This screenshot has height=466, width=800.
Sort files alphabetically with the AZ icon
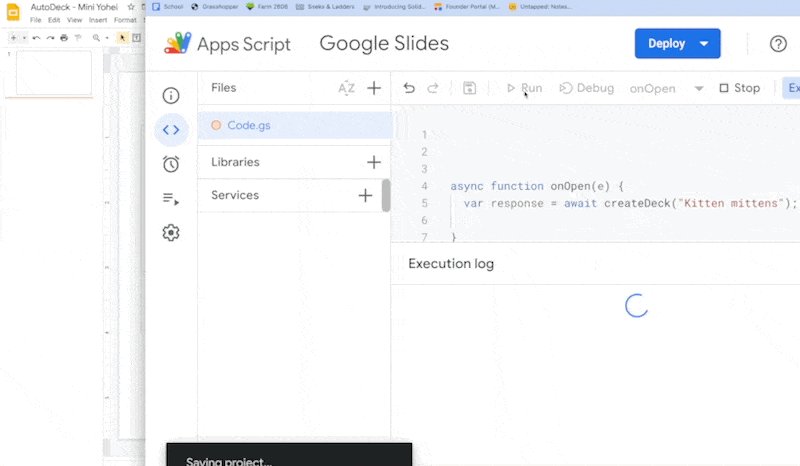click(346, 88)
